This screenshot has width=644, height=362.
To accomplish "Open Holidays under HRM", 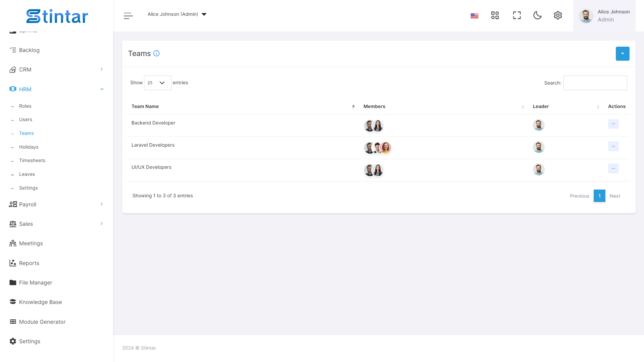I will [x=29, y=147].
